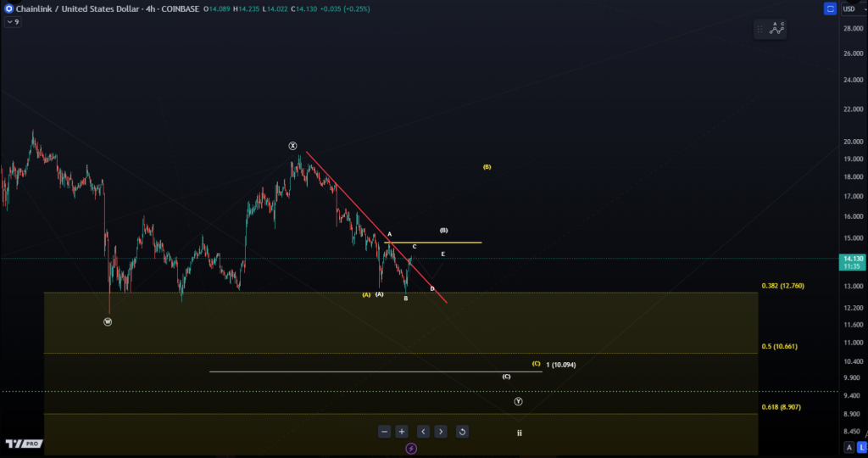868x458 pixels.
Task: Click the Chainlink symbol logo icon
Action: pyautogui.click(x=8, y=8)
